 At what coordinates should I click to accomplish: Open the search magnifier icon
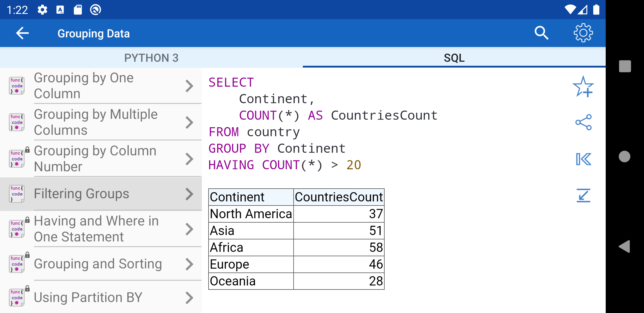click(541, 33)
